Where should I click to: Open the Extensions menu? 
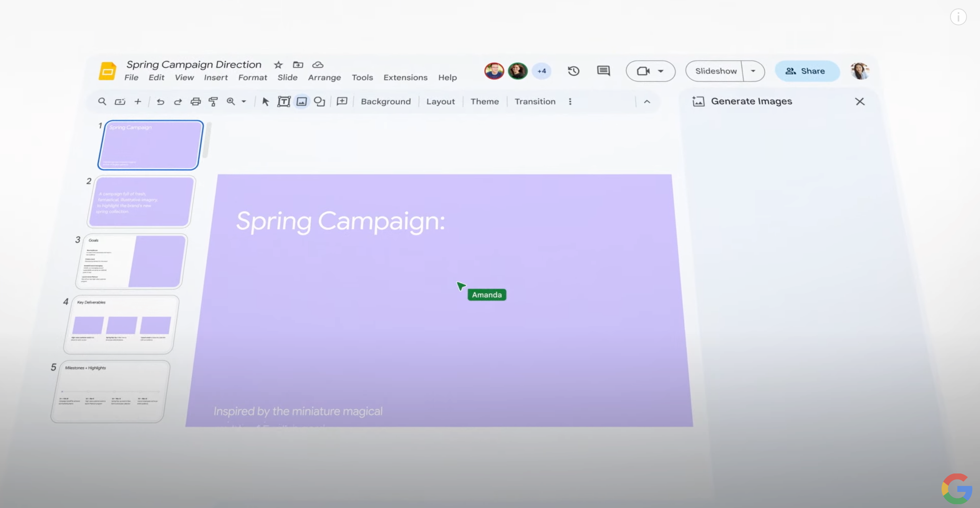pos(406,78)
